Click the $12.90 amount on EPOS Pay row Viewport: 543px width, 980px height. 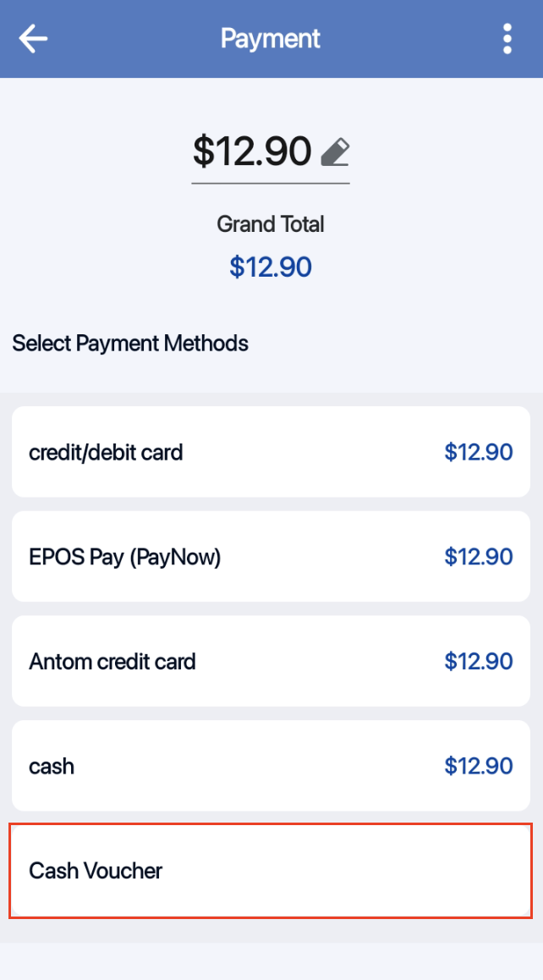(x=478, y=557)
